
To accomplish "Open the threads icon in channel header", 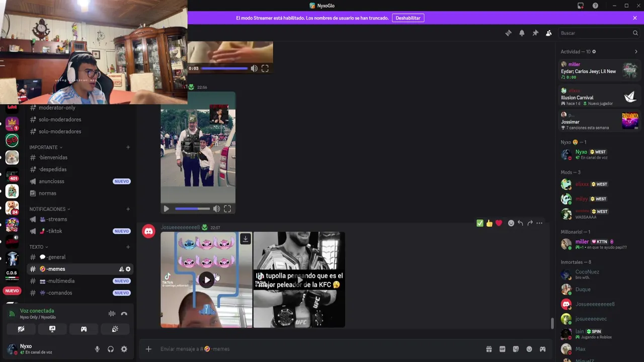I will coord(508,33).
